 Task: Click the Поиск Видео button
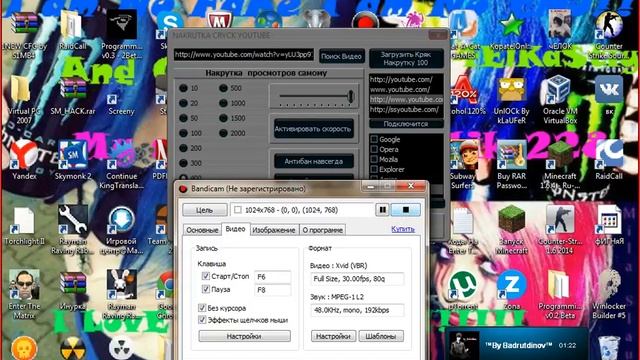[x=342, y=56]
